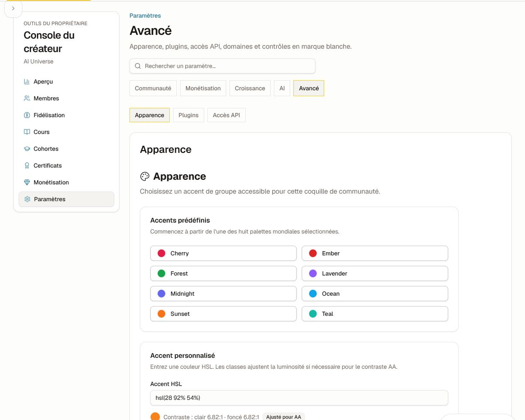Click the Accent personnalisé heading
Image resolution: width=525 pixels, height=420 pixels.
pos(183,355)
